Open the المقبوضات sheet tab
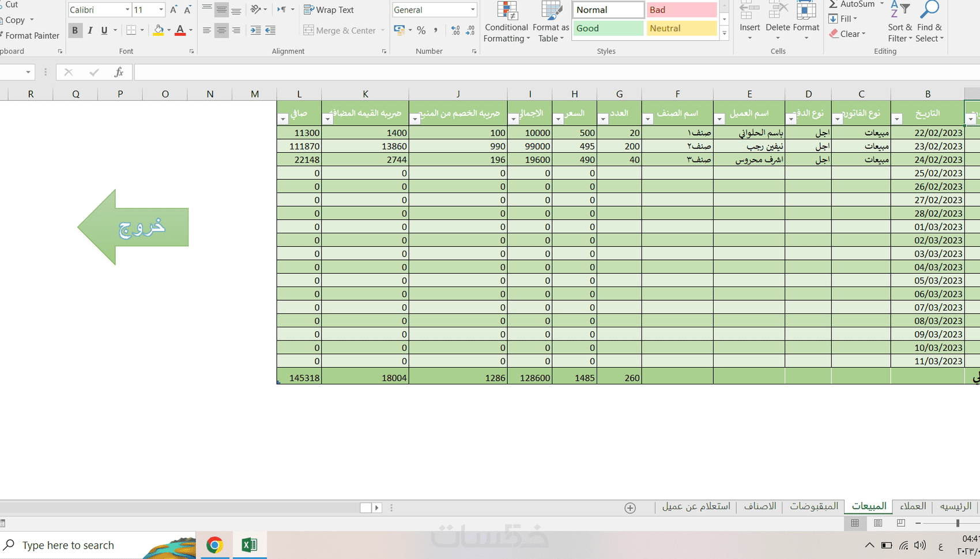Screen dimensions: 980x559 (814, 506)
